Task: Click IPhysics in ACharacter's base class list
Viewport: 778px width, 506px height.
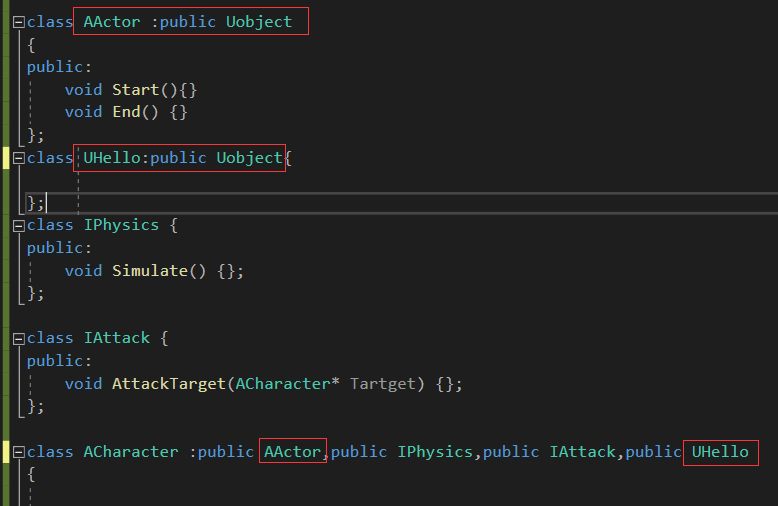Action: (435, 452)
